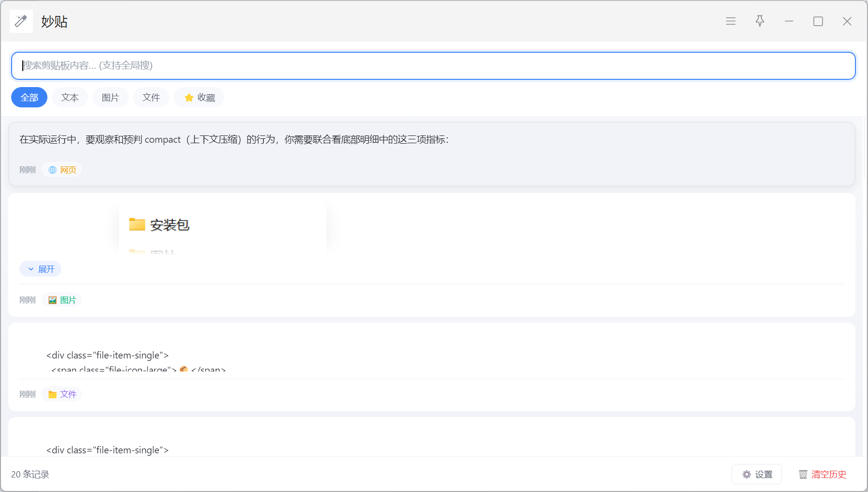Open the hamburger menu in title bar
The width and height of the screenshot is (868, 492).
[731, 21]
